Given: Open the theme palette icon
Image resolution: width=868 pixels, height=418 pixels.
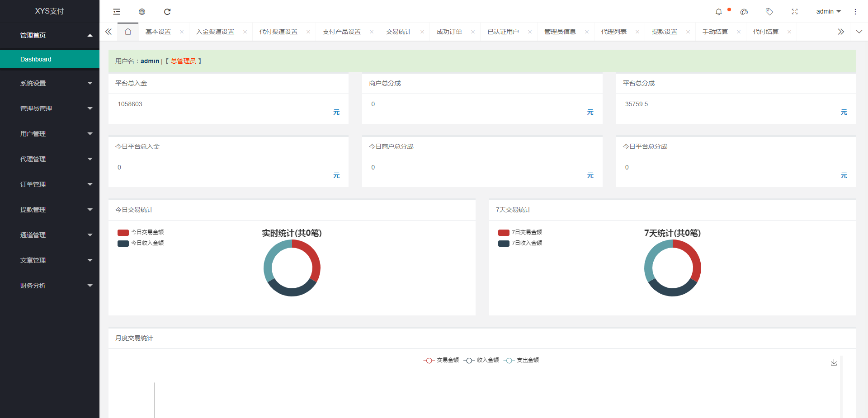Looking at the screenshot, I should point(744,12).
